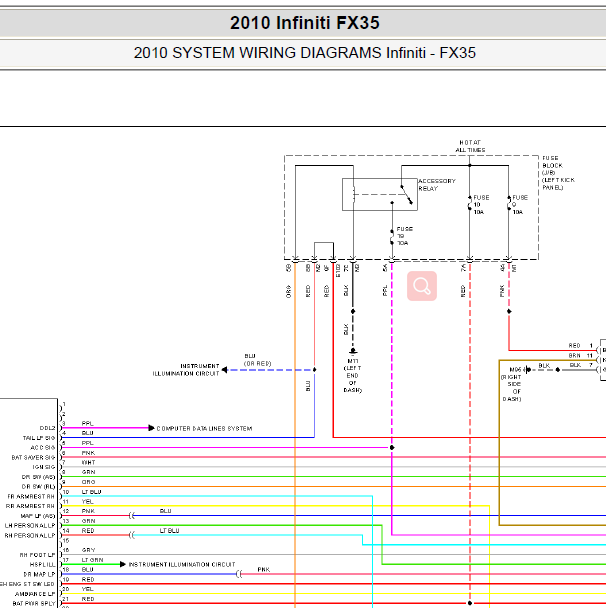Select the 'DDL2' pin label
The height and width of the screenshot is (608, 606).
click(x=47, y=428)
